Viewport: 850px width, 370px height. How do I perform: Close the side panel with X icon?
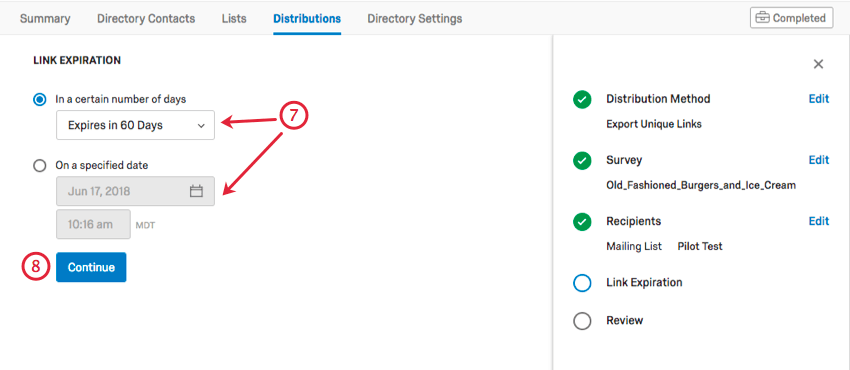[x=819, y=64]
